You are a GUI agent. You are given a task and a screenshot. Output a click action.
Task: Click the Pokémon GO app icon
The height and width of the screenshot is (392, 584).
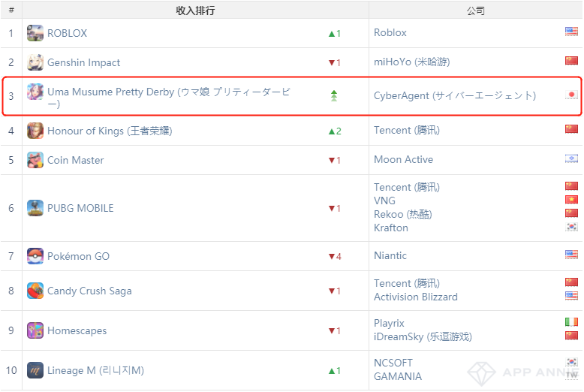[35, 256]
